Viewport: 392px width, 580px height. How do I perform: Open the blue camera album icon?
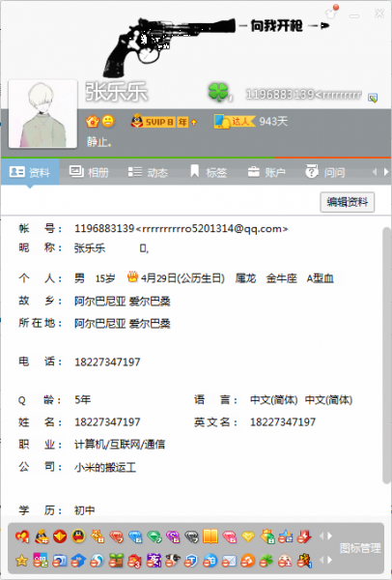coord(59,561)
